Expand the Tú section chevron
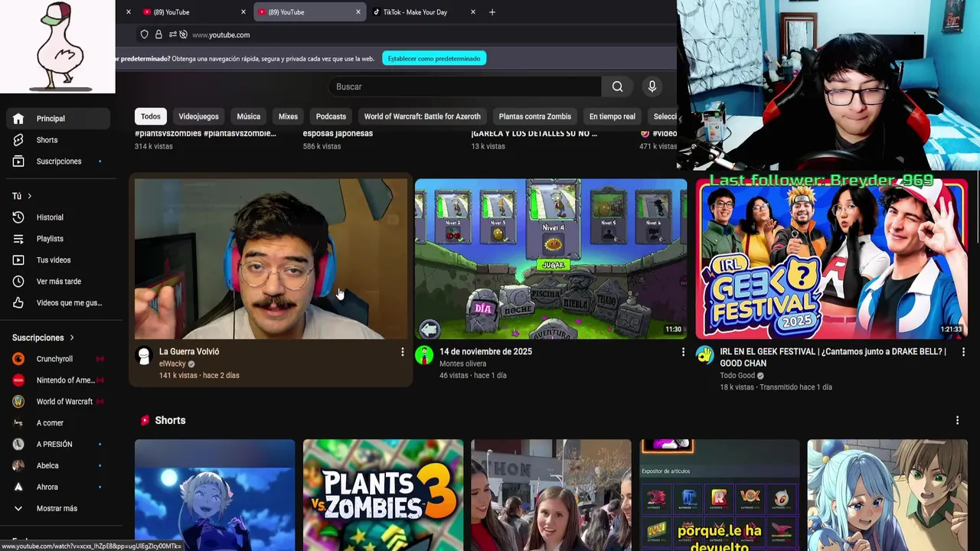The width and height of the screenshot is (980, 551). tap(30, 197)
